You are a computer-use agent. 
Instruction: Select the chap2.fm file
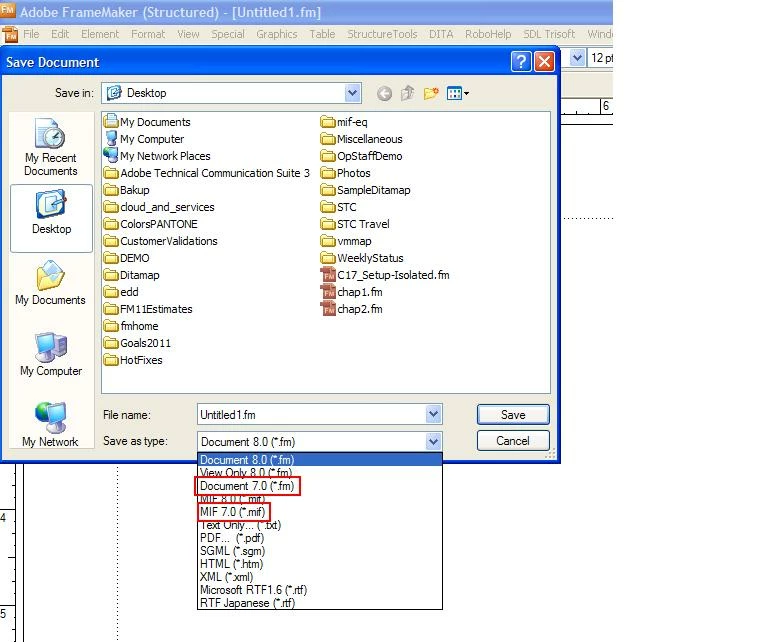352,309
